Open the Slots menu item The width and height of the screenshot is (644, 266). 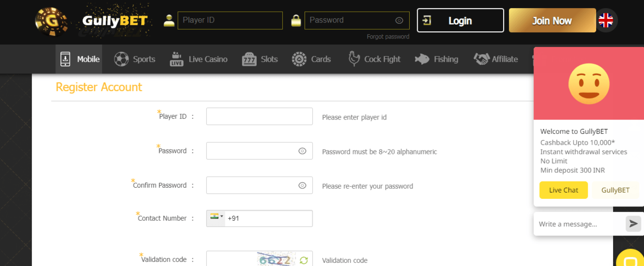tap(260, 59)
